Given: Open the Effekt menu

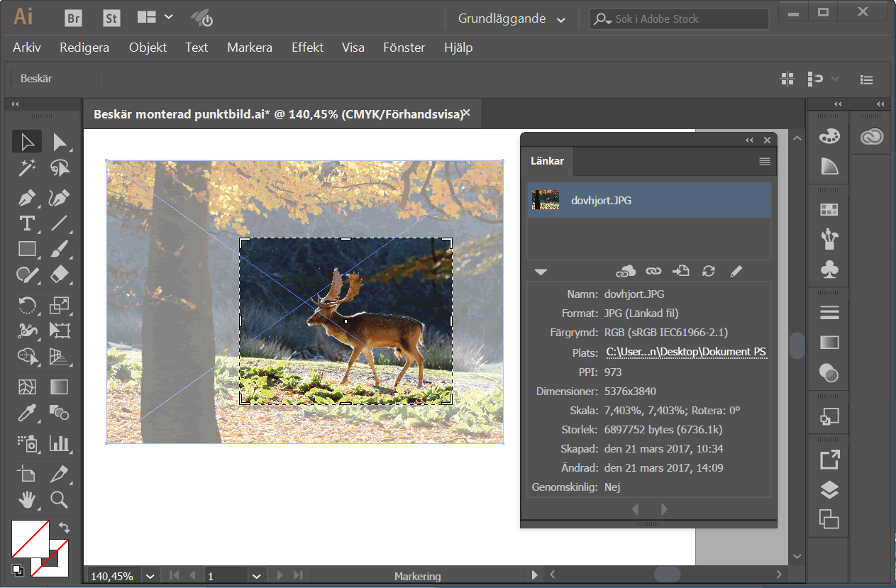Looking at the screenshot, I should tap(307, 48).
